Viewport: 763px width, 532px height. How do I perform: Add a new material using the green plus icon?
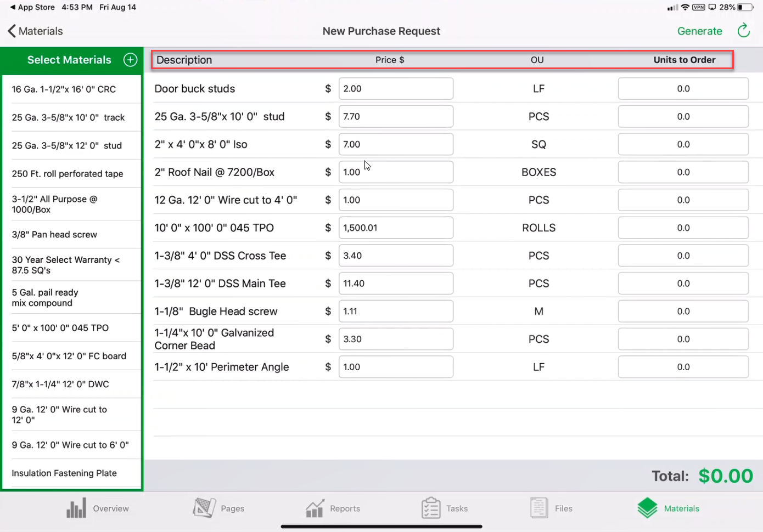click(130, 60)
